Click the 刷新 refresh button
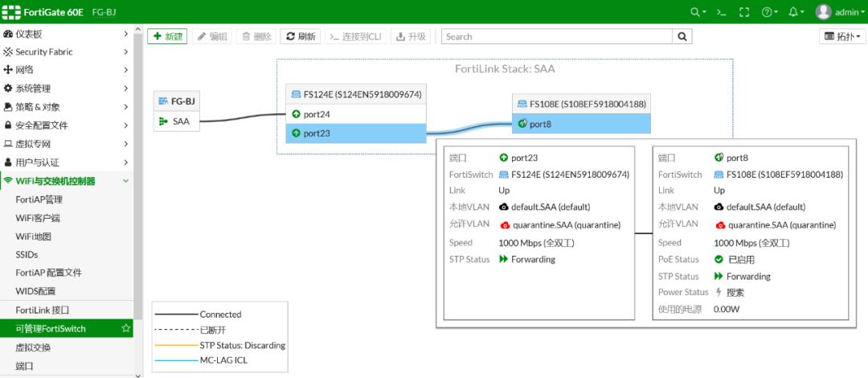Screen dimensions: 868x378 click(x=301, y=36)
